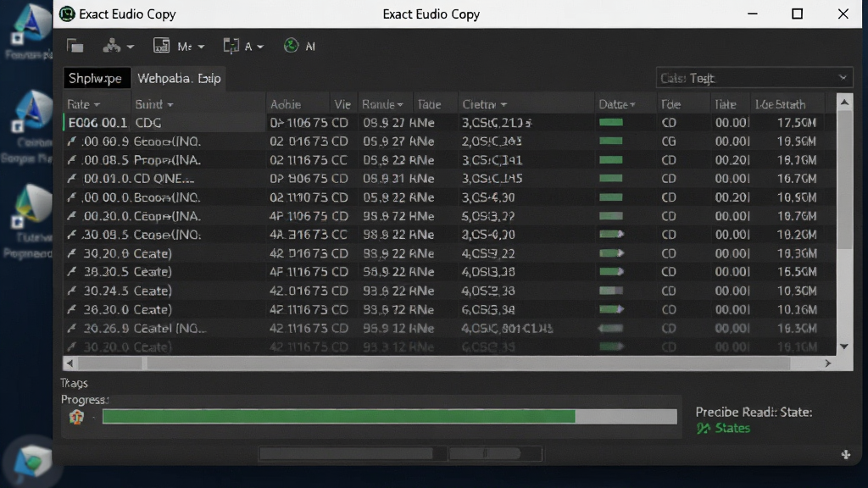
Task: Open the Datte column header dropdown
Action: 632,105
